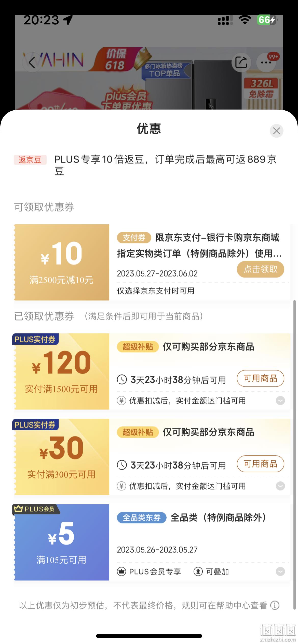Close the 优惠 coupon panel
The image size is (298, 644).
(x=276, y=131)
